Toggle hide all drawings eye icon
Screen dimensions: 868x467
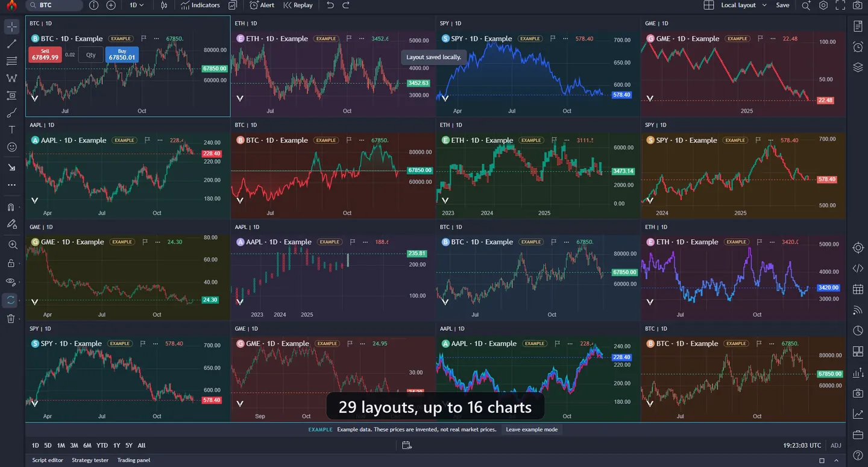pos(11,282)
